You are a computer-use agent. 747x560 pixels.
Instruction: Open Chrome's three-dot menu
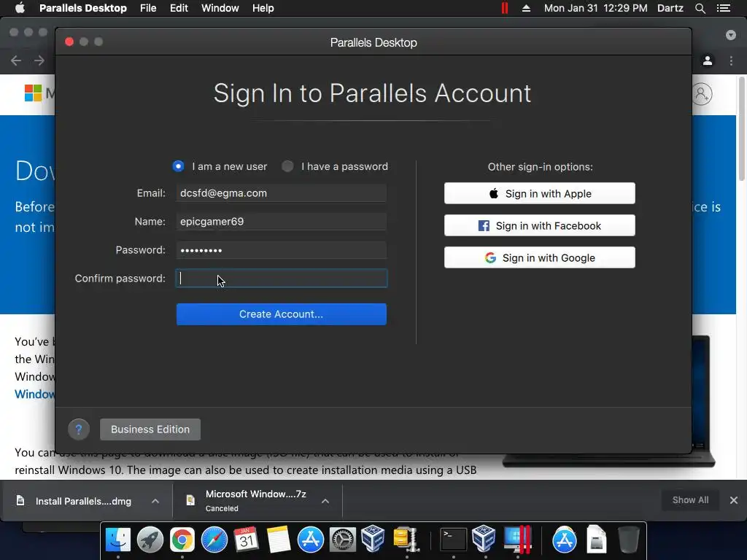(x=731, y=61)
